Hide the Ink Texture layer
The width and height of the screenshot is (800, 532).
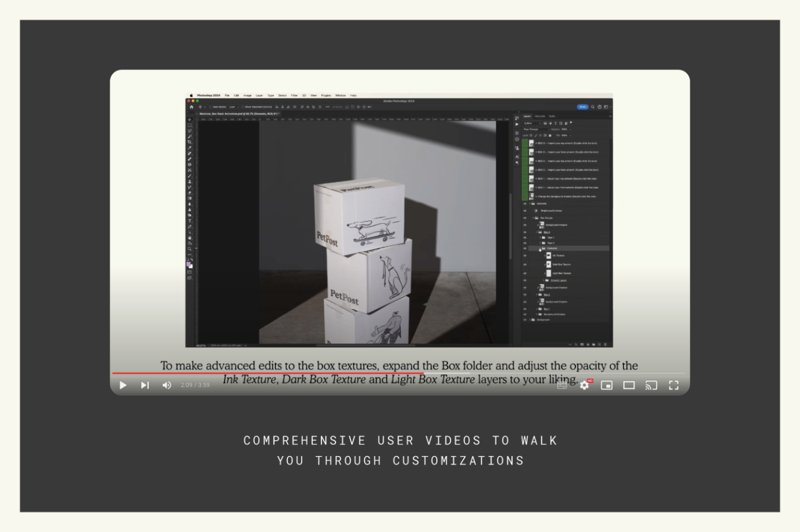point(524,256)
